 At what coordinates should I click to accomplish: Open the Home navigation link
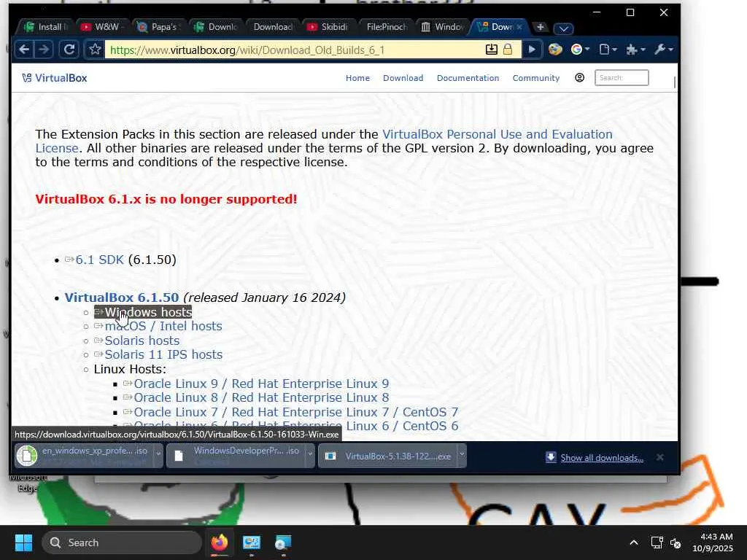[x=357, y=78]
